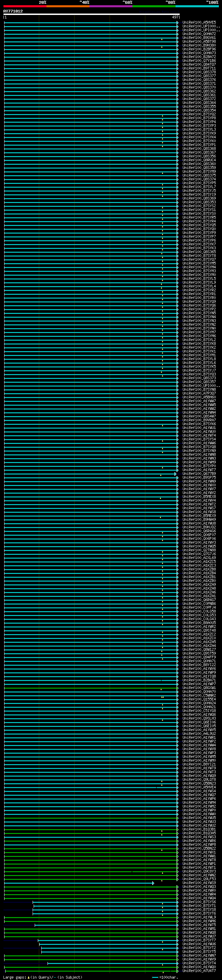Click hit label UniRef100_Q7G7J6
Screen dimensions: 222x980
199,554
